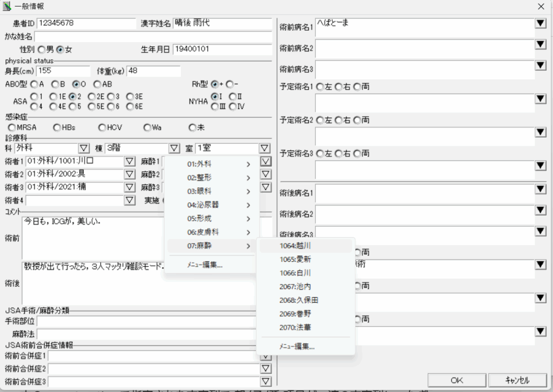Screen dimensions: 553x392
Task: Choose 1064:越川 from anesthesia submenu
Action: 295,246
